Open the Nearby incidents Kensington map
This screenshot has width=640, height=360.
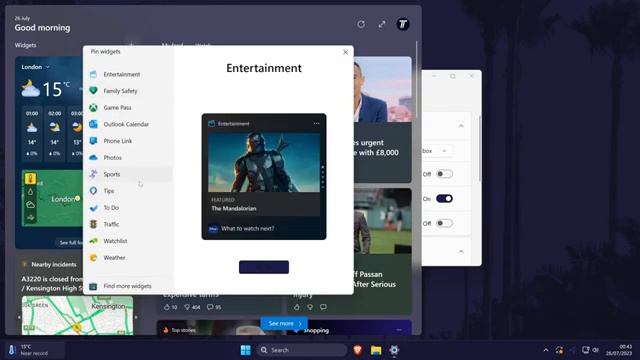click(77, 316)
